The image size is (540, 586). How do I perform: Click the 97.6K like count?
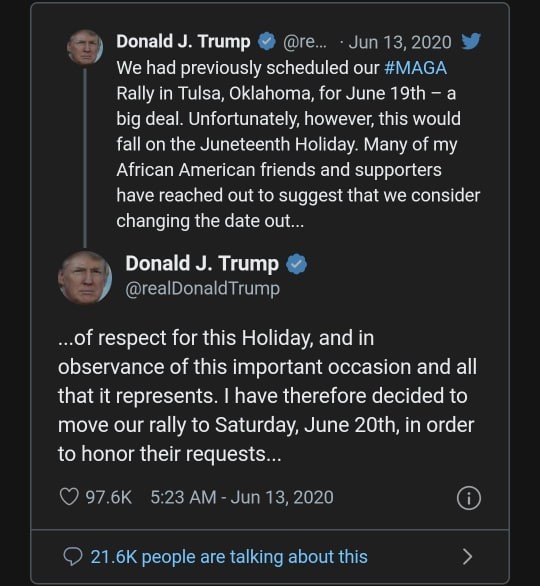coord(109,497)
